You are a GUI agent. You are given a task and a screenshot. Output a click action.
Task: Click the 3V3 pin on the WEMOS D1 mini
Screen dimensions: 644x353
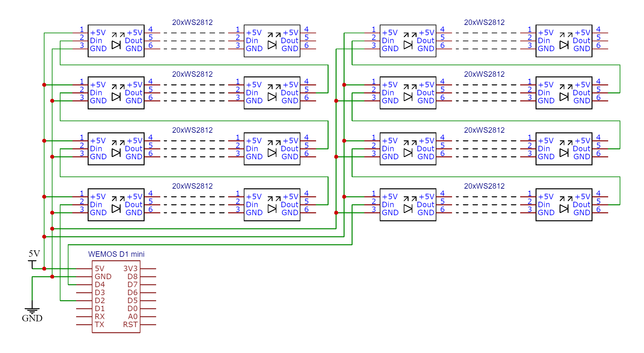tap(131, 268)
